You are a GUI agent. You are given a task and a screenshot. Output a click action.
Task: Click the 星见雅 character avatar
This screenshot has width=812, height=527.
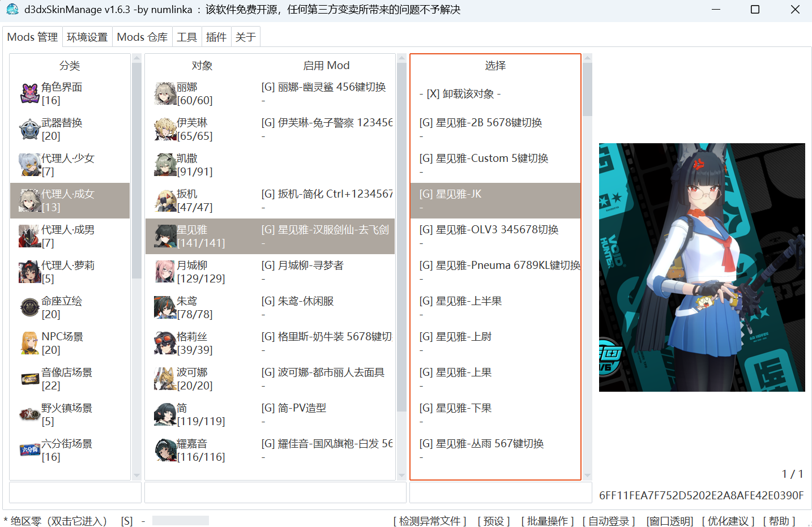pos(165,236)
